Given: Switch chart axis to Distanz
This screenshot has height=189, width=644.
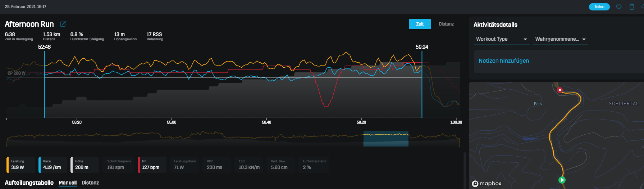Looking at the screenshot, I should (446, 24).
